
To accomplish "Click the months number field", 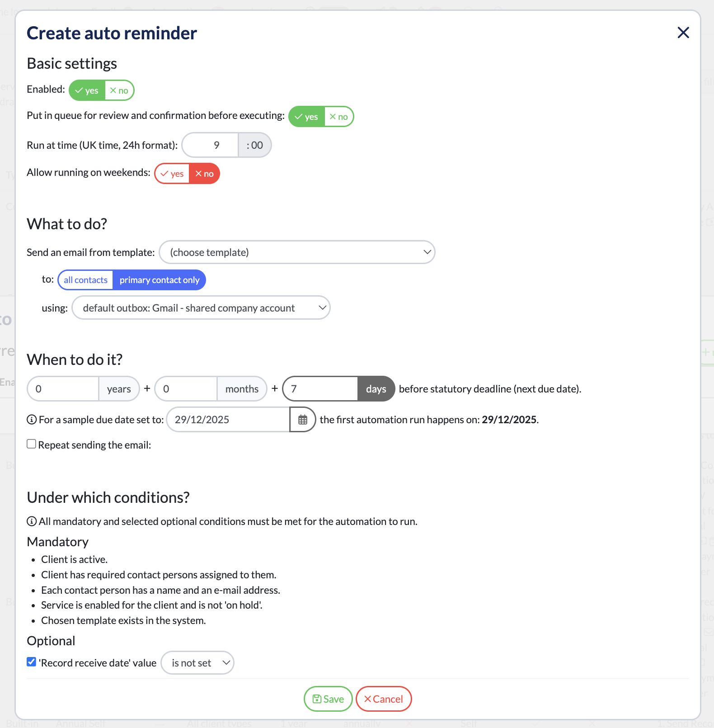I will (187, 389).
